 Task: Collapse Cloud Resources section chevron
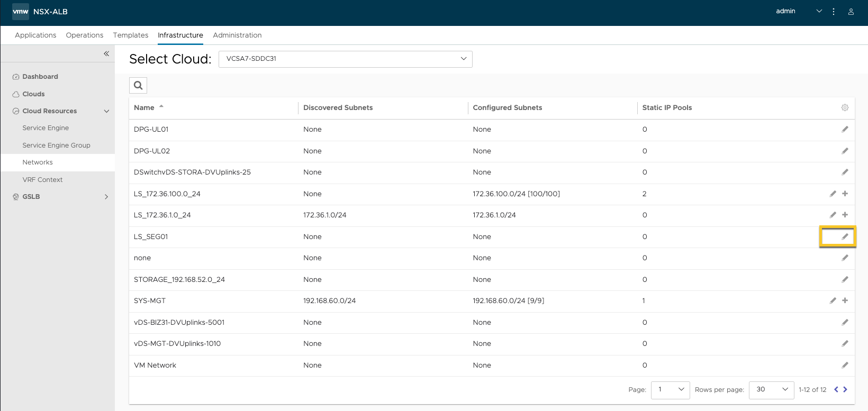click(106, 111)
